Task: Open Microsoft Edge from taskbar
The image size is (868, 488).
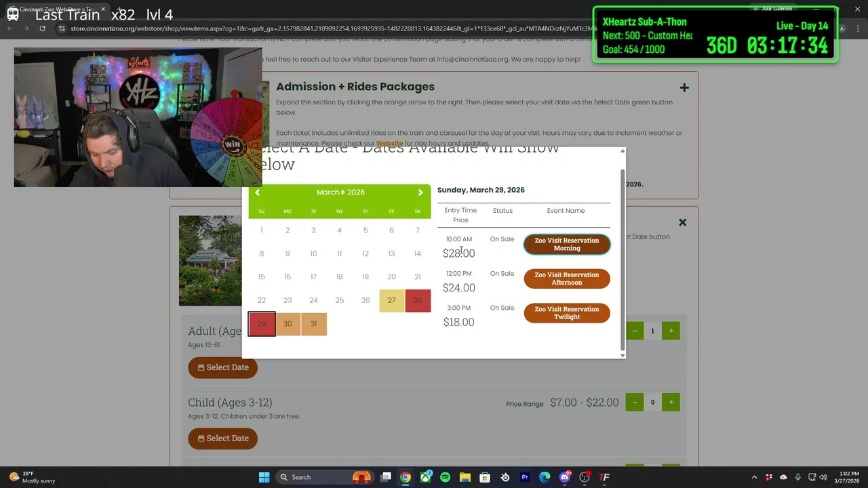Action: tap(545, 477)
